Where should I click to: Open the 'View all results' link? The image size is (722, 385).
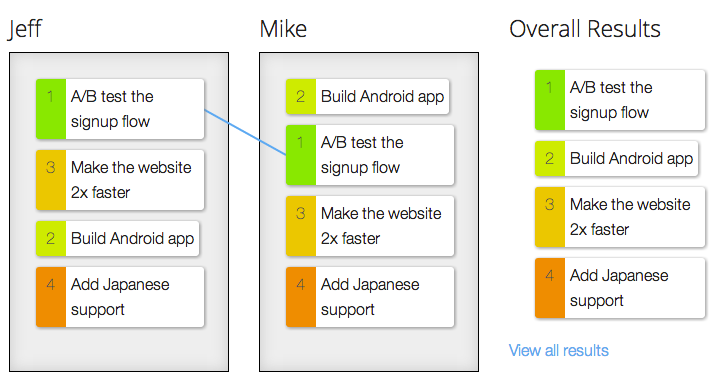point(559,350)
